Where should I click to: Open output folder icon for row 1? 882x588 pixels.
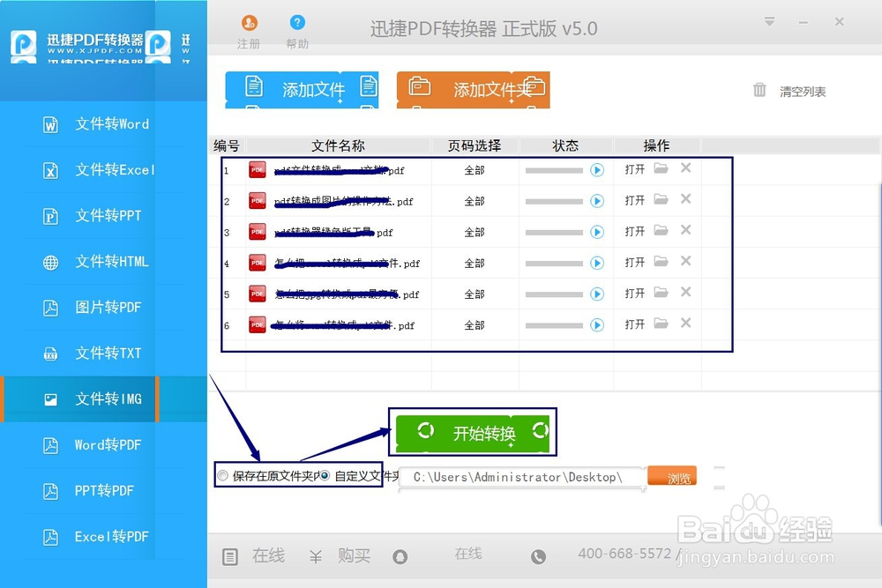pos(661,168)
